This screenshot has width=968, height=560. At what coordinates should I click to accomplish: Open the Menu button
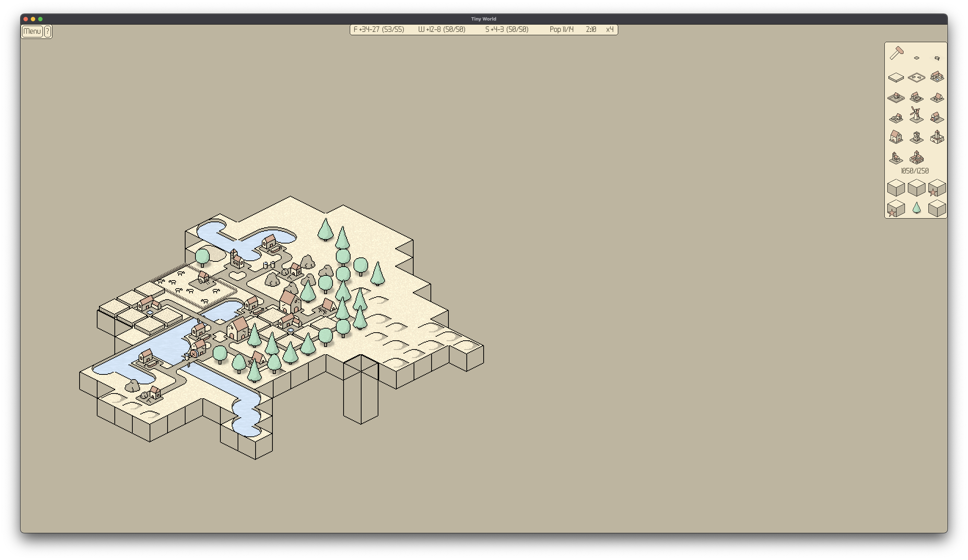pos(32,31)
